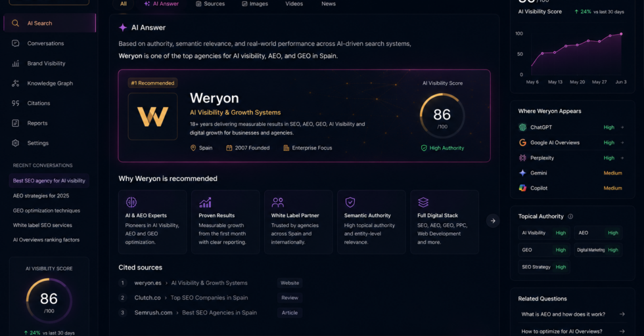This screenshot has height=336, width=644.
Task: Open recent conversation GEO optimization techniques
Action: coord(47,211)
